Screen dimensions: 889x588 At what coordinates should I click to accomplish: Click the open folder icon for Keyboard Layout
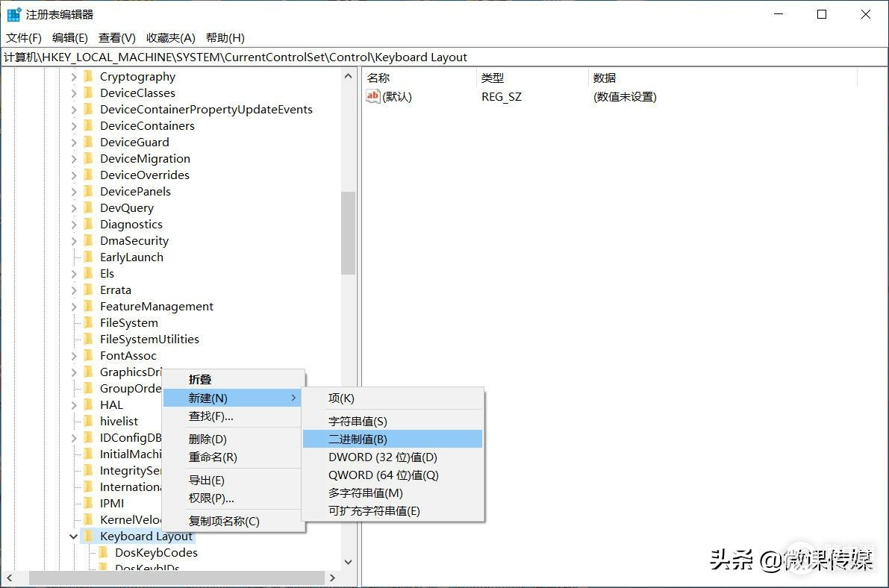point(88,537)
